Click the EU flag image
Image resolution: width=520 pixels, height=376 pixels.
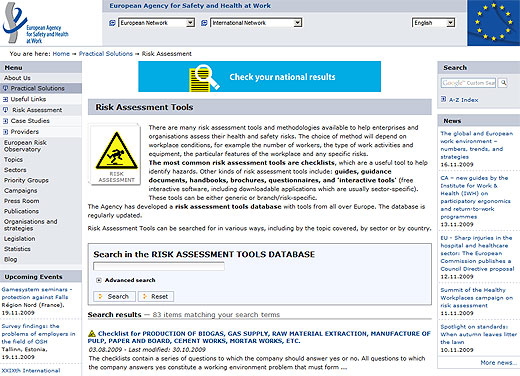493,23
